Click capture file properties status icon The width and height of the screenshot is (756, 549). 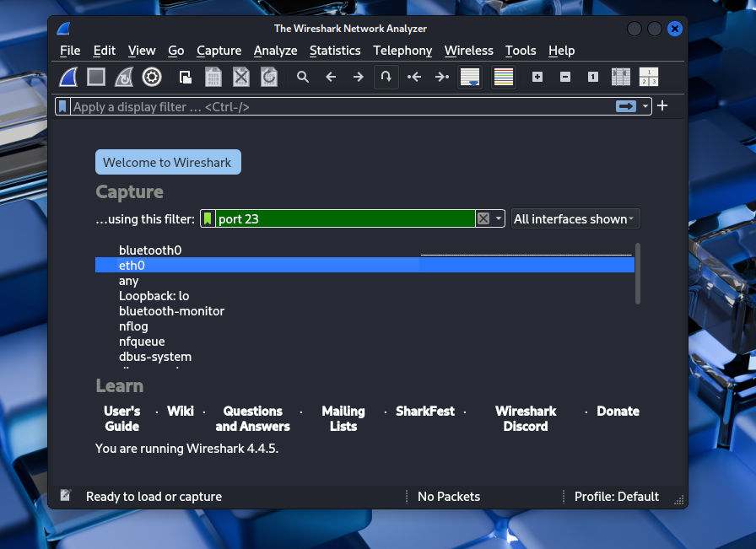pyautogui.click(x=66, y=496)
